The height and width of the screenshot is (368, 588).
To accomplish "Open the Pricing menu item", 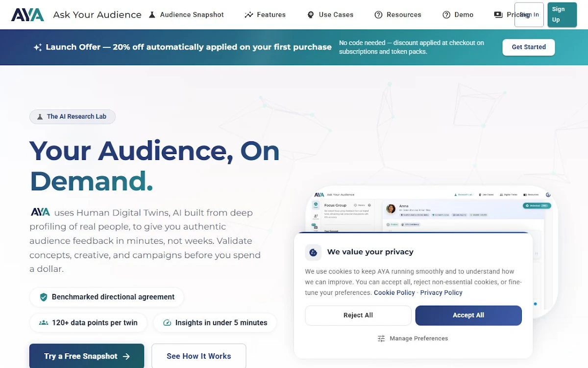I will tap(512, 15).
